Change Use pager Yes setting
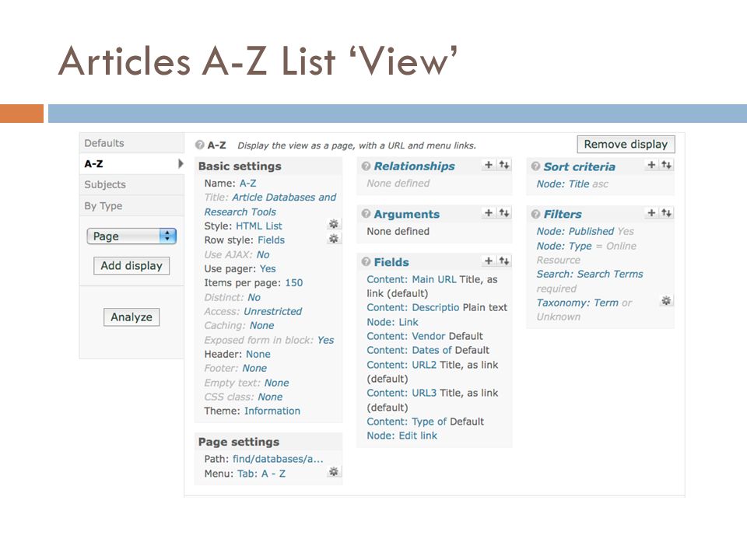 click(x=268, y=268)
